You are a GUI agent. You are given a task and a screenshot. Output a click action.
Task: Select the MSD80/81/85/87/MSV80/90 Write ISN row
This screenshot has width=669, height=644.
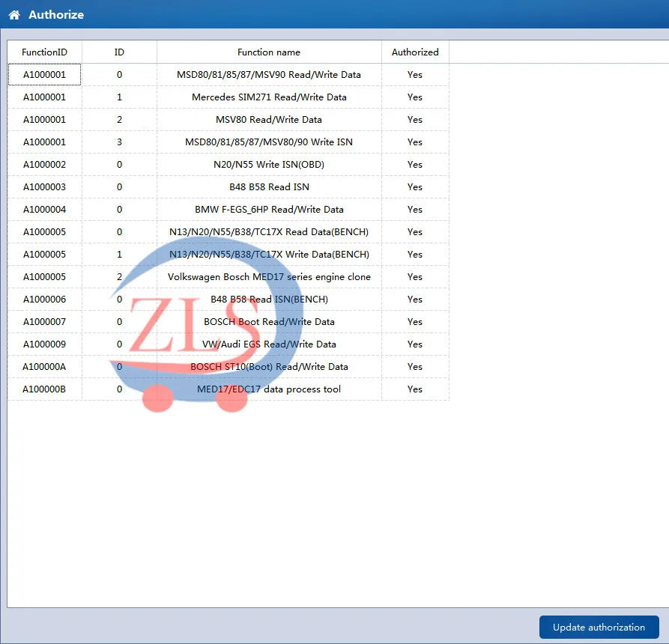268,142
